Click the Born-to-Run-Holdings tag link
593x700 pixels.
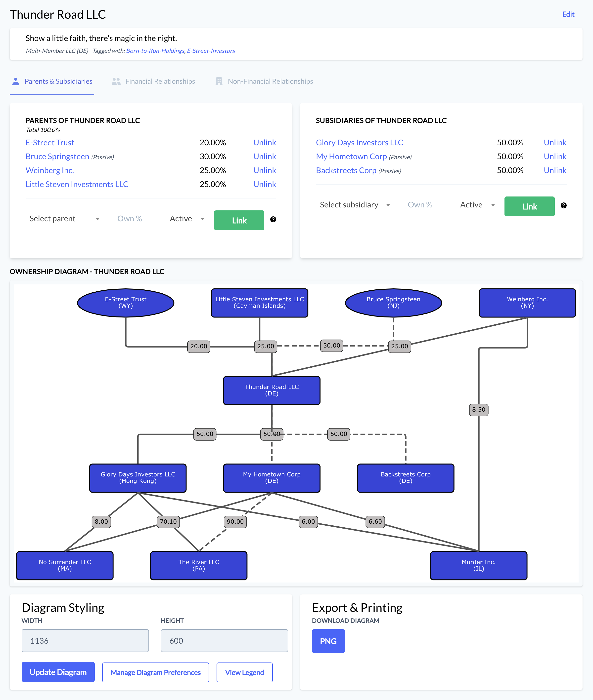click(x=155, y=51)
